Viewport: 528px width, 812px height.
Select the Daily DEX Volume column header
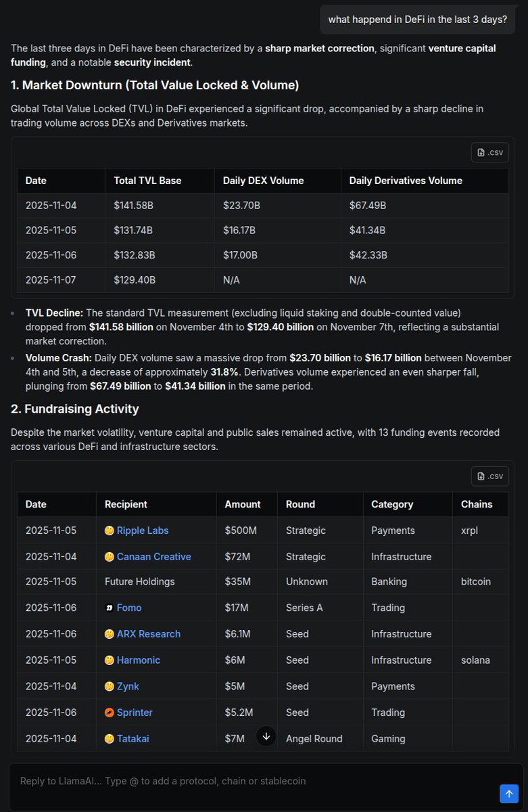(278, 181)
